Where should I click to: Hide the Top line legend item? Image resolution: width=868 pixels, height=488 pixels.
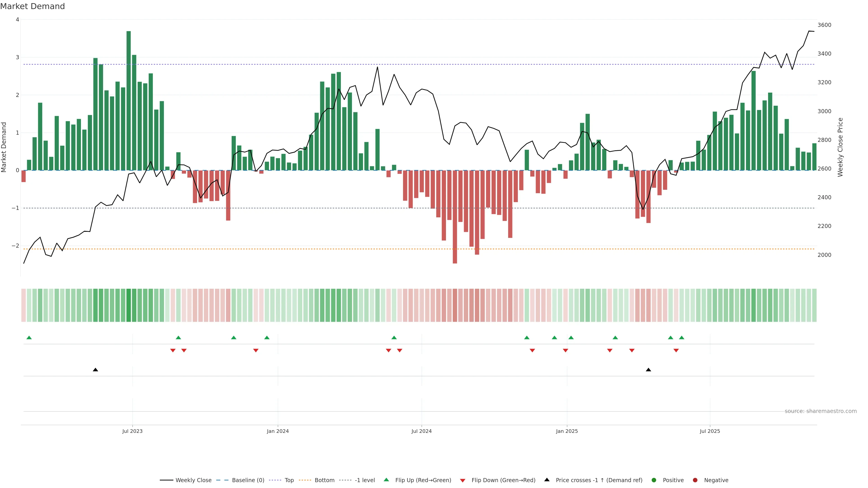tap(289, 480)
